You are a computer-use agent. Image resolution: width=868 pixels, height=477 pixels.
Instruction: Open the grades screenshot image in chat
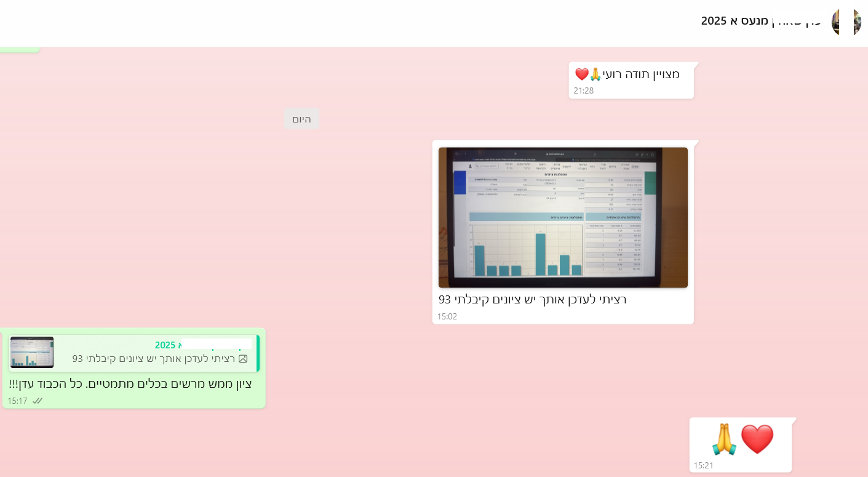point(563,217)
